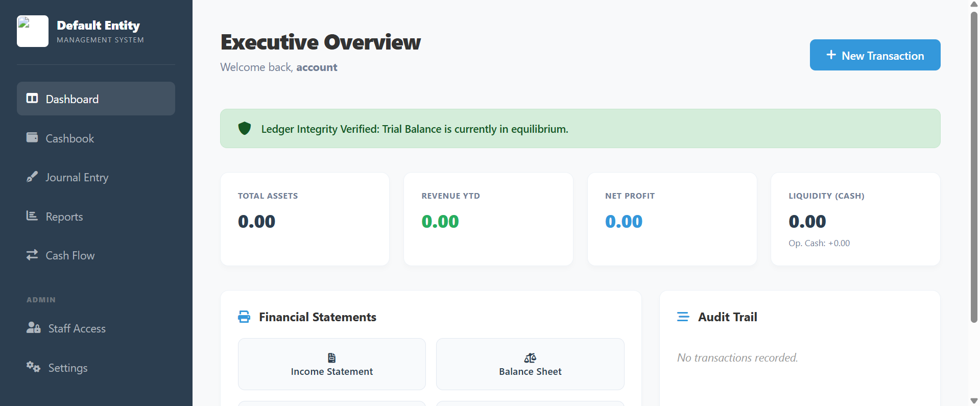
Task: Open the Settings page
Action: pos(96,368)
